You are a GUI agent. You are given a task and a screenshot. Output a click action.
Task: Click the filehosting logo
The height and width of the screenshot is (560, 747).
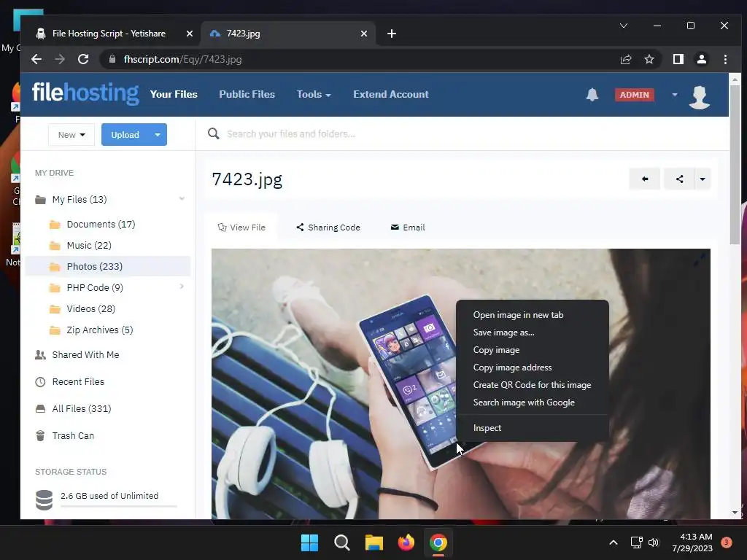click(x=85, y=93)
